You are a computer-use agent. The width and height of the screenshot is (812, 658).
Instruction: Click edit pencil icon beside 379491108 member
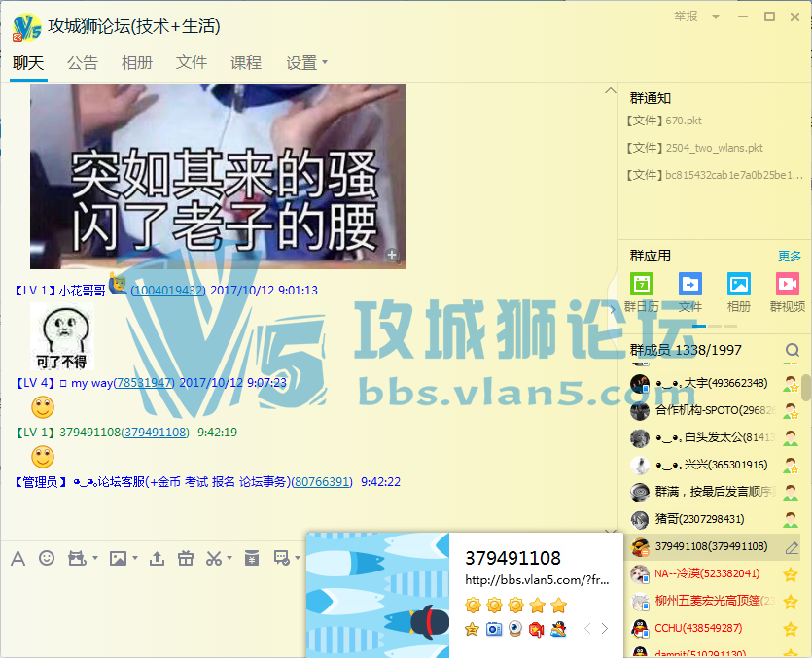pos(792,548)
